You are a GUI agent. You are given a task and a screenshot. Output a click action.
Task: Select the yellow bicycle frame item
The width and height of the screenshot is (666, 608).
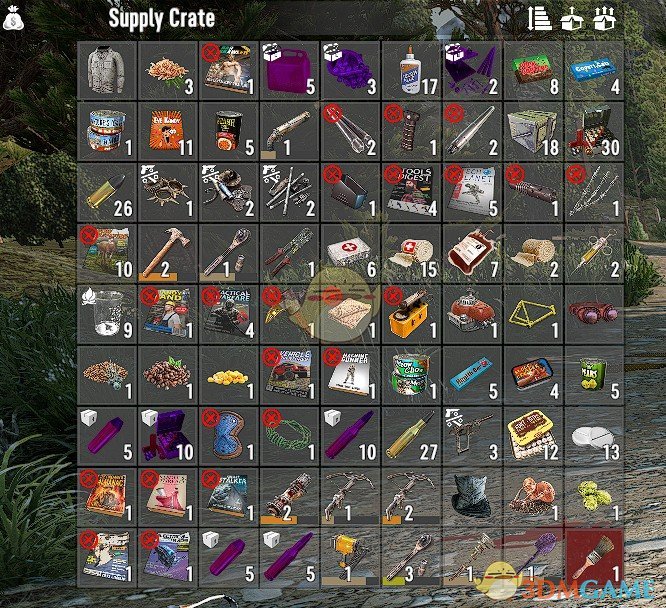533,314
